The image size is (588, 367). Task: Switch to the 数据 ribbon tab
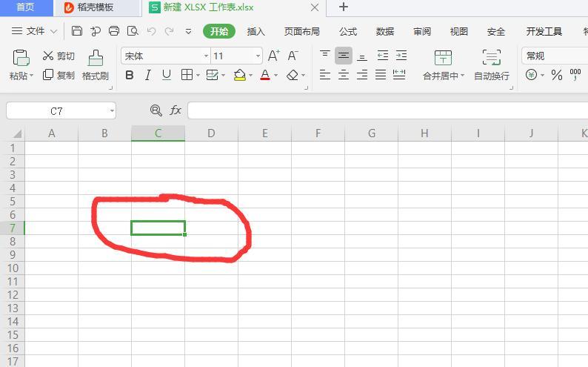(385, 32)
